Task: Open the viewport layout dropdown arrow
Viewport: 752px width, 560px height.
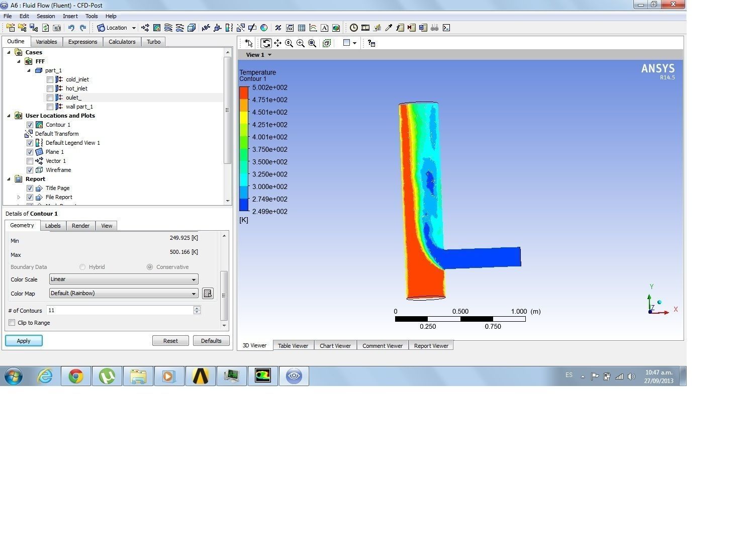Action: (x=354, y=43)
